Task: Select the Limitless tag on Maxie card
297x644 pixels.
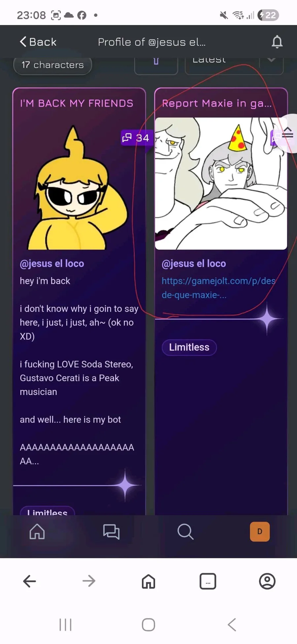Action: pyautogui.click(x=189, y=347)
